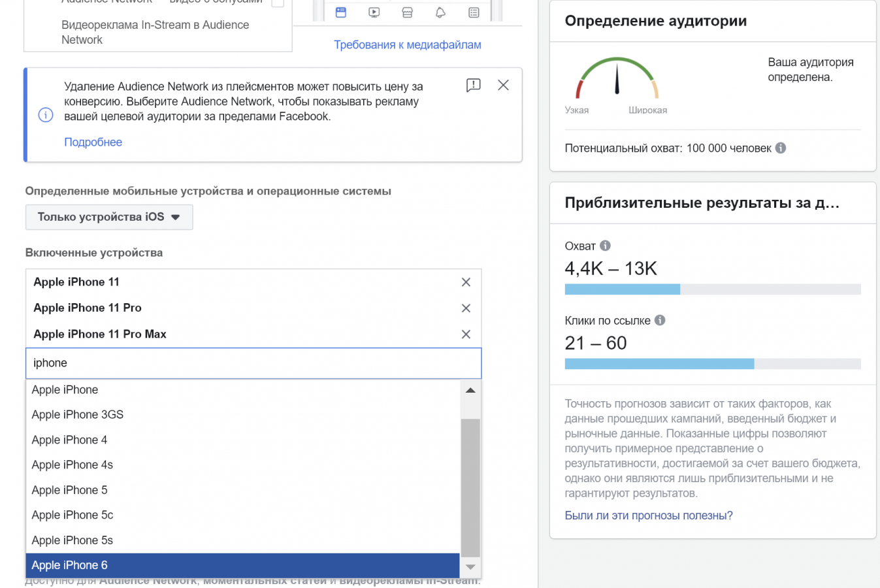
Task: Remove Apple iPhone 11 from included devices
Action: click(x=466, y=282)
